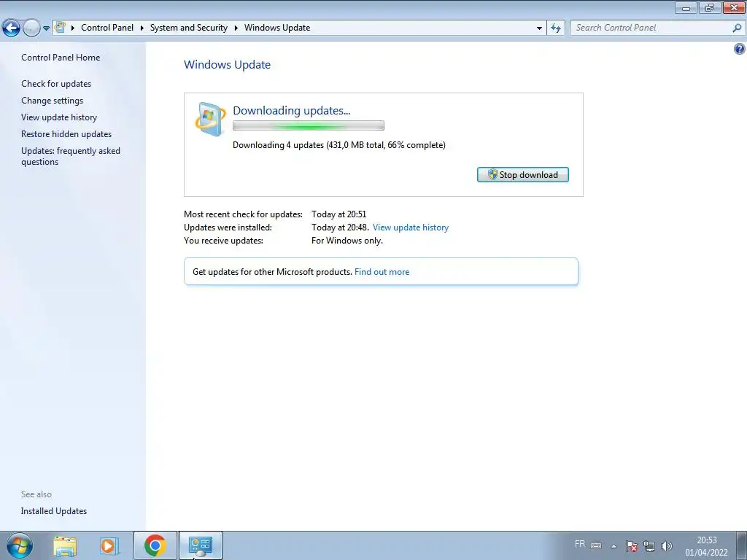Image resolution: width=747 pixels, height=560 pixels.
Task: Open View update history in sidebar
Action: pyautogui.click(x=59, y=117)
